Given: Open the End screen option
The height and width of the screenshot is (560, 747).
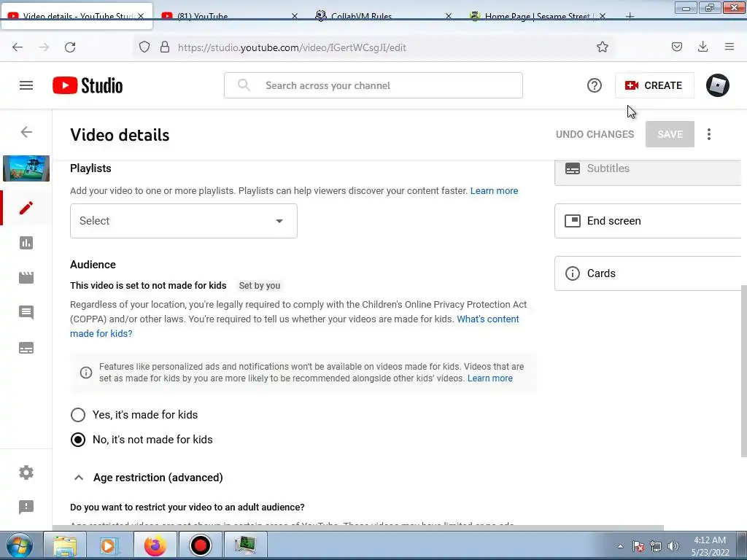Looking at the screenshot, I should pos(648,221).
